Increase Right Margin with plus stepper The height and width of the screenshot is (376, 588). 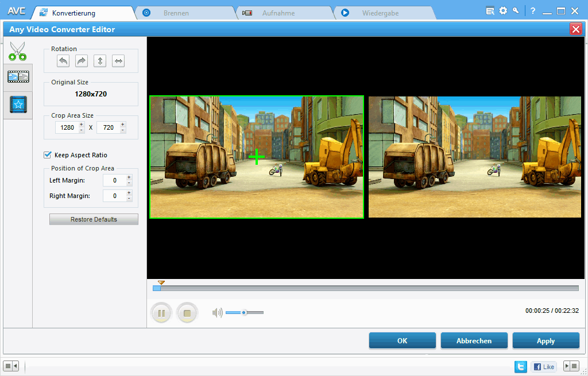click(x=129, y=193)
